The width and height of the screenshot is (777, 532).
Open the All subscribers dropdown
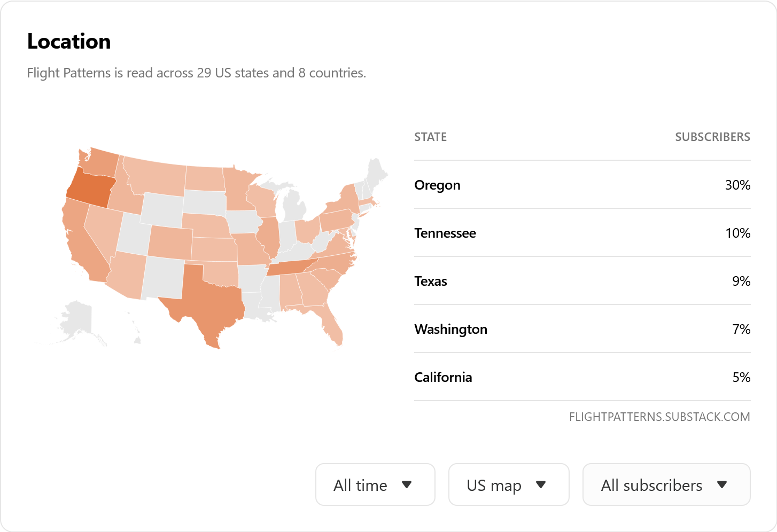666,484
